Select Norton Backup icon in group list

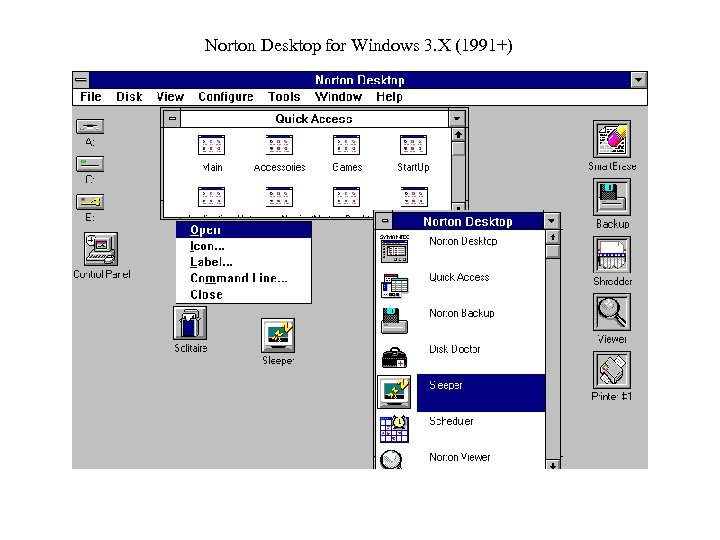pyautogui.click(x=394, y=320)
